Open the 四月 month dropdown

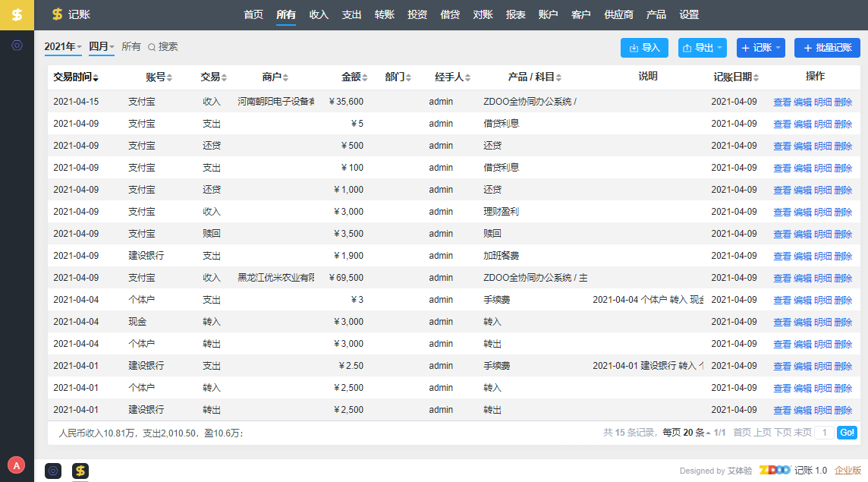pyautogui.click(x=102, y=47)
